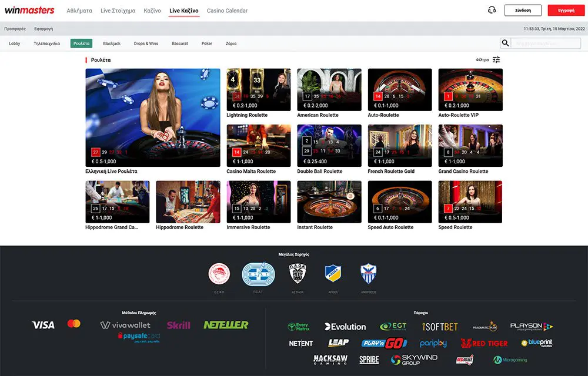Image resolution: width=588 pixels, height=376 pixels.
Task: Click the search magnifier icon
Action: click(505, 43)
